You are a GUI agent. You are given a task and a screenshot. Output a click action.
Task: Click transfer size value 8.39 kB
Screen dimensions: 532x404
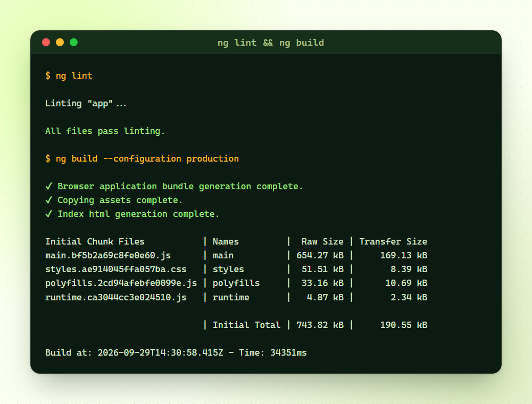tap(409, 270)
